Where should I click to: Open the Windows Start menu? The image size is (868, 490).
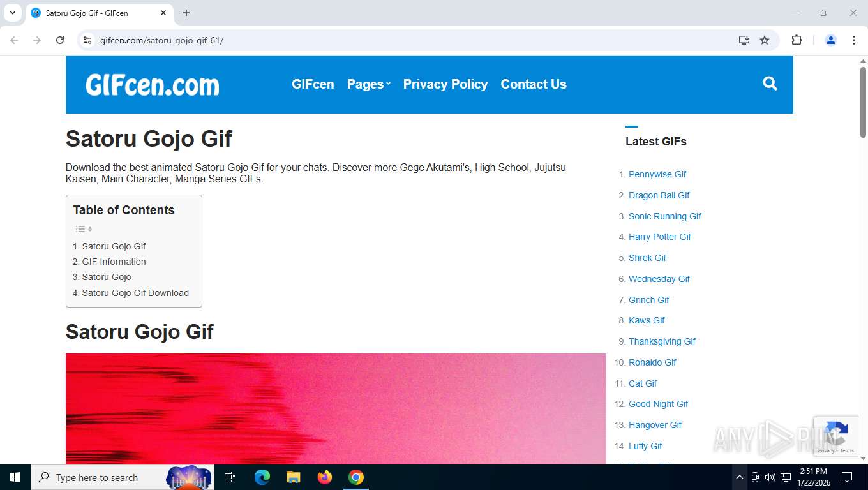15,477
